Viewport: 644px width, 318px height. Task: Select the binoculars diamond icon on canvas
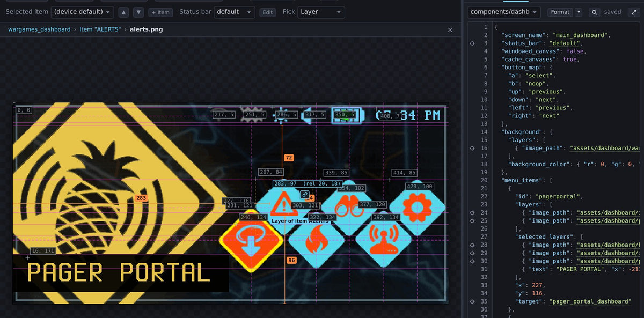[x=349, y=208]
